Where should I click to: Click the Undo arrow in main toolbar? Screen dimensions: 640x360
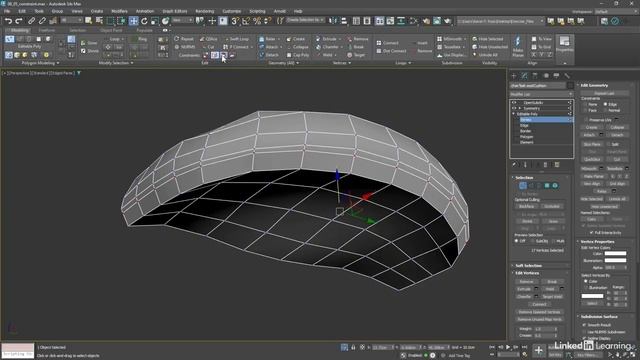pos(8,21)
